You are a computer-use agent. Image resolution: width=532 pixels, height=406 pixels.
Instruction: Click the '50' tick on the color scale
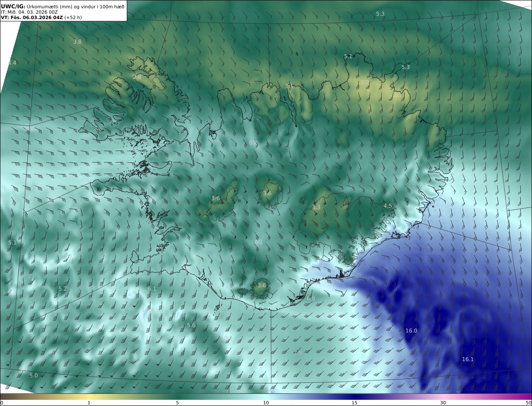(x=528, y=403)
